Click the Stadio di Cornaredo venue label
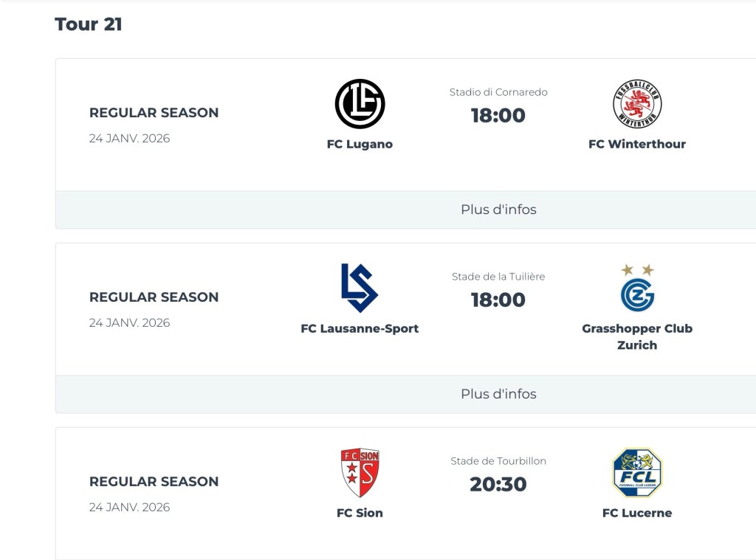The image size is (756, 560). coord(498,92)
